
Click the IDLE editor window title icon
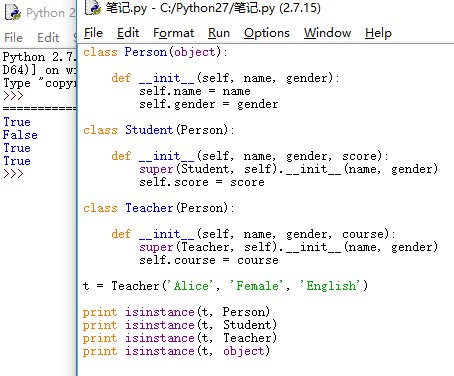tap(93, 7)
